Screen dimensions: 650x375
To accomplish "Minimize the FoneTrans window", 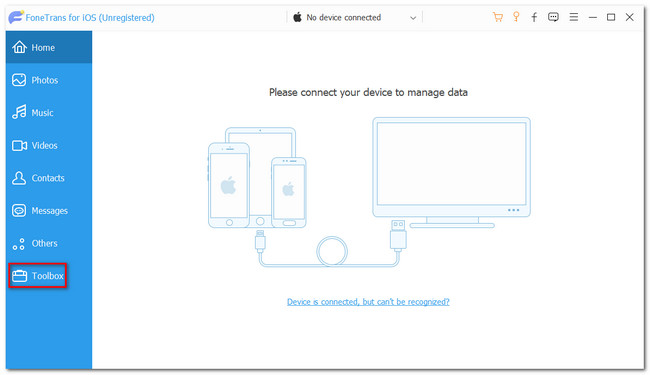I will pos(593,17).
